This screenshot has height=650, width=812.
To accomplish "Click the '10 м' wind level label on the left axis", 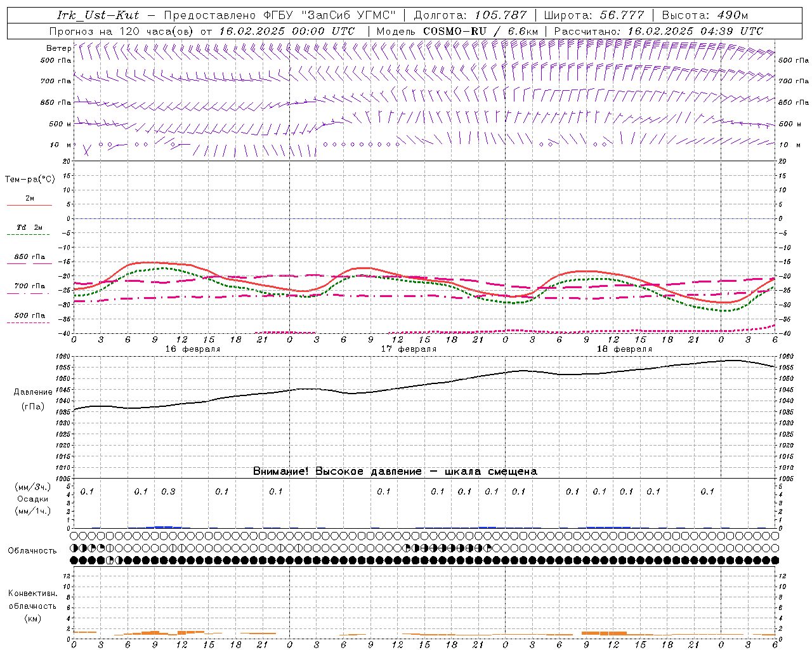I will click(60, 145).
